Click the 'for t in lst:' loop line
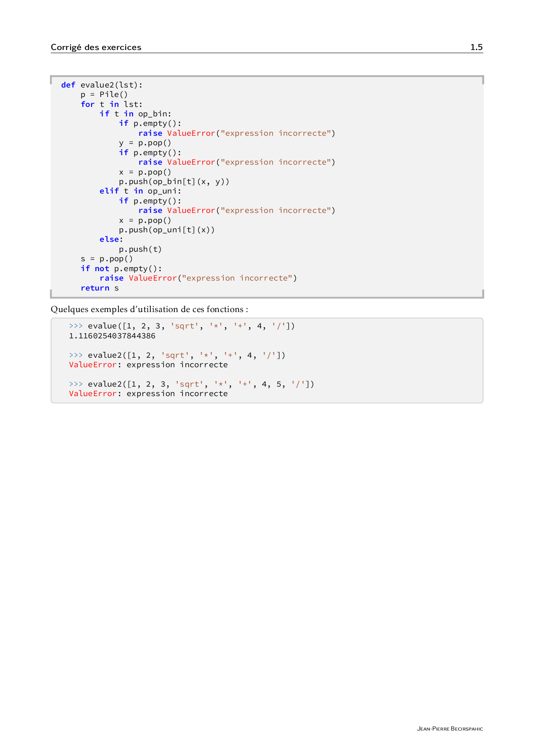 [x=111, y=104]
